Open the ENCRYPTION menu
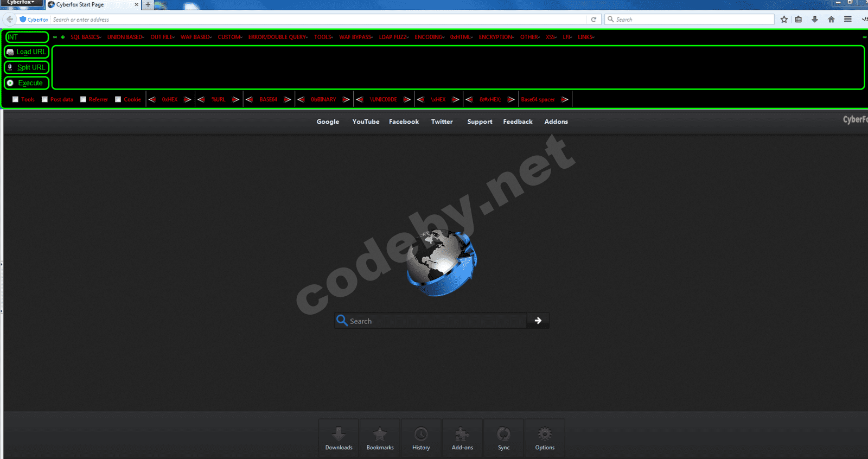Screen dimensions: 868x459 pyautogui.click(x=497, y=37)
